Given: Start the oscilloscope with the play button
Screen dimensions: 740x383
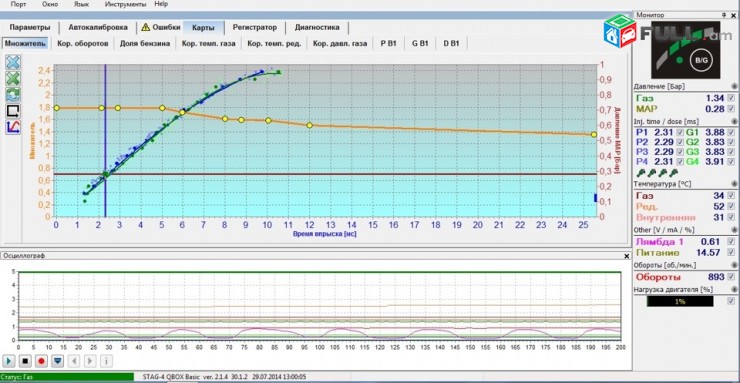Looking at the screenshot, I should 9,361.
